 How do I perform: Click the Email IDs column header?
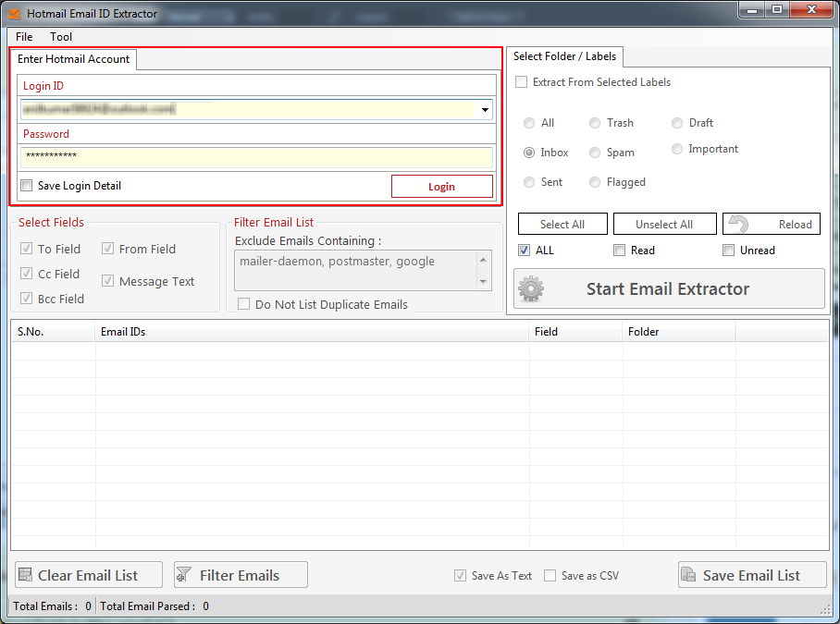312,332
